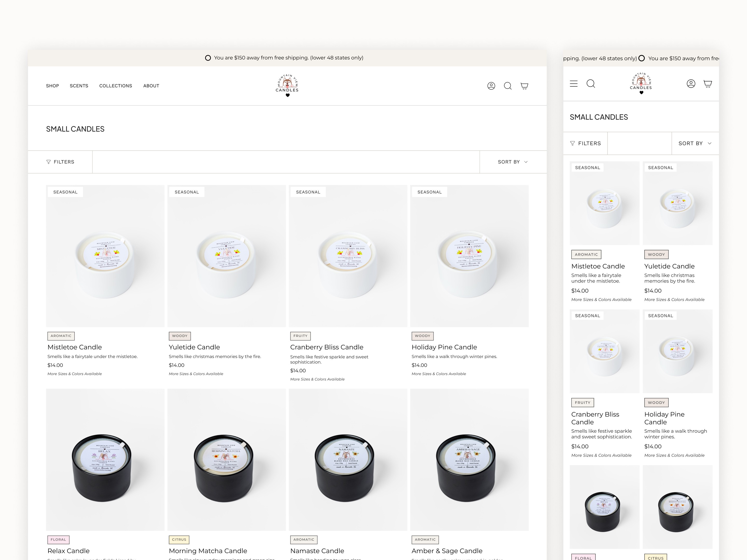The width and height of the screenshot is (747, 560).
Task: Click AROMATIC tag above desktop Amber & Sage Candle
Action: [x=425, y=540]
